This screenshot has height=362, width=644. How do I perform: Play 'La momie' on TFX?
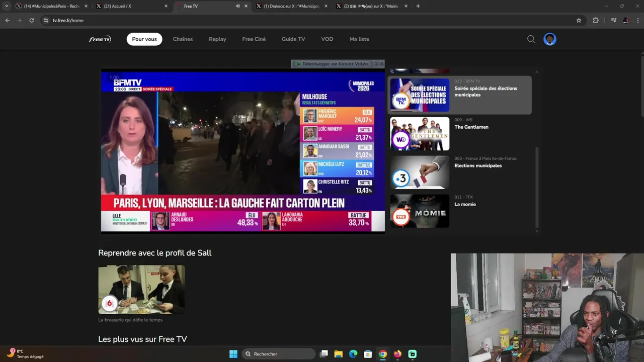pos(420,211)
